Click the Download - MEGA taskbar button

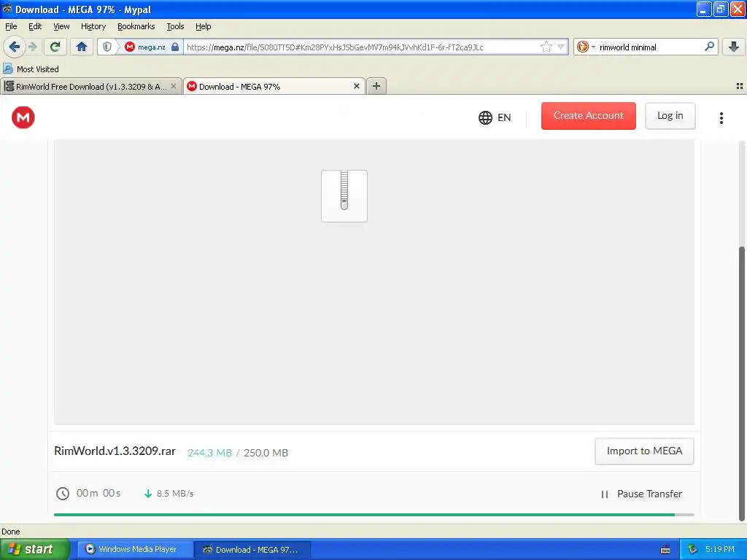point(252,550)
